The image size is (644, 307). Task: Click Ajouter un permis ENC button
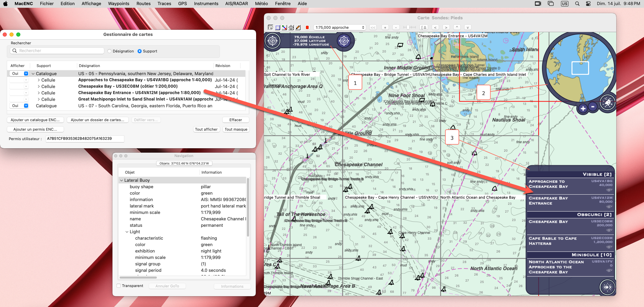point(35,129)
